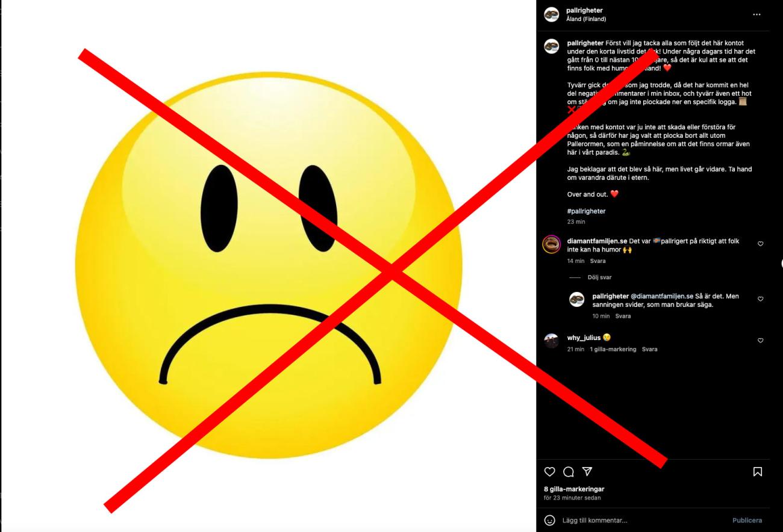Open the #pallrigheter hashtag
Image resolution: width=783 pixels, height=532 pixels.
586,211
